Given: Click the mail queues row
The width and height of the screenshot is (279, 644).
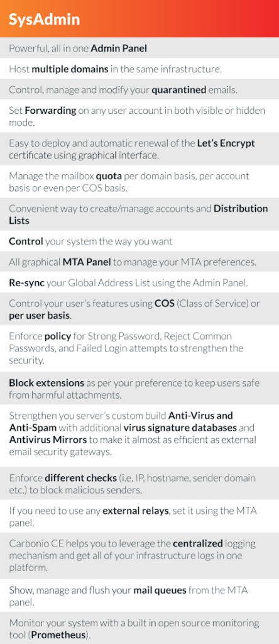Looking at the screenshot, I should [x=139, y=596].
